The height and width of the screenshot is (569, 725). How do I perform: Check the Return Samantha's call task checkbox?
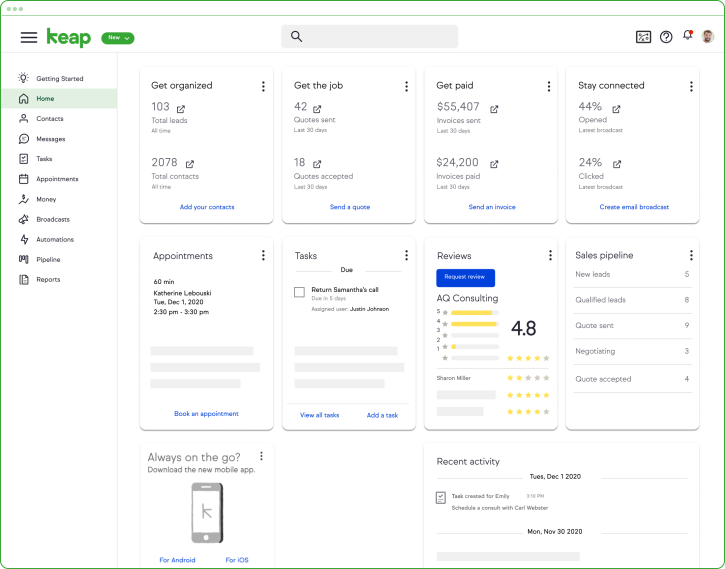click(x=299, y=292)
